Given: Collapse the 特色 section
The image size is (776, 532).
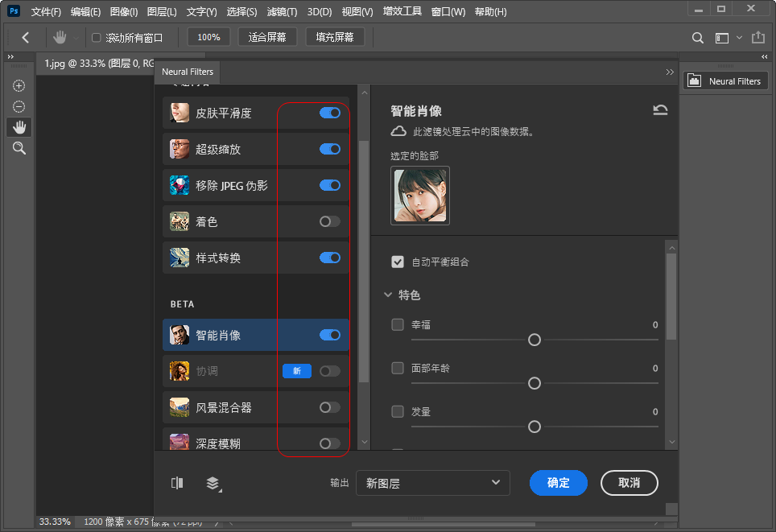Looking at the screenshot, I should point(388,295).
